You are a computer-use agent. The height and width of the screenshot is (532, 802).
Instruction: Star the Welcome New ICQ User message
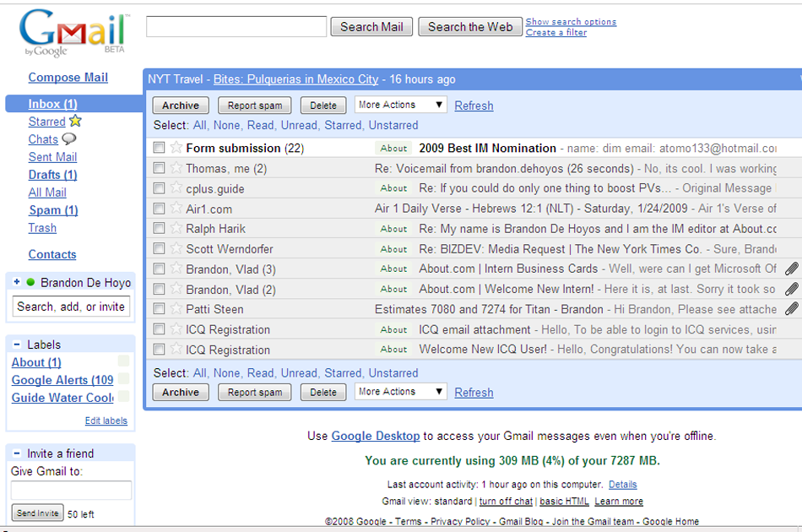pyautogui.click(x=176, y=350)
